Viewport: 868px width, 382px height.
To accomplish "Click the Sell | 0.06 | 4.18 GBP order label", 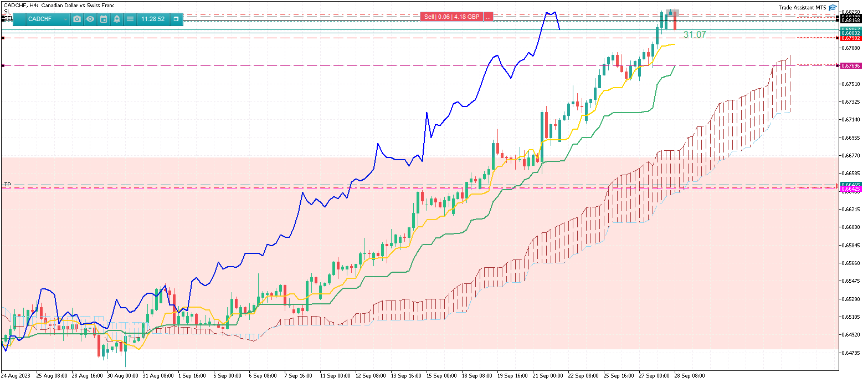I will [x=451, y=17].
